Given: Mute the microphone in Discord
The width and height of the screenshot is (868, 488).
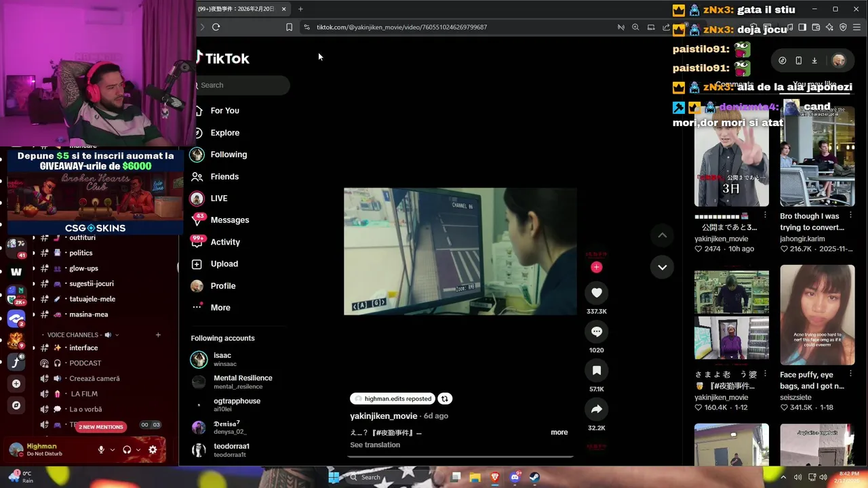Looking at the screenshot, I should (x=101, y=449).
